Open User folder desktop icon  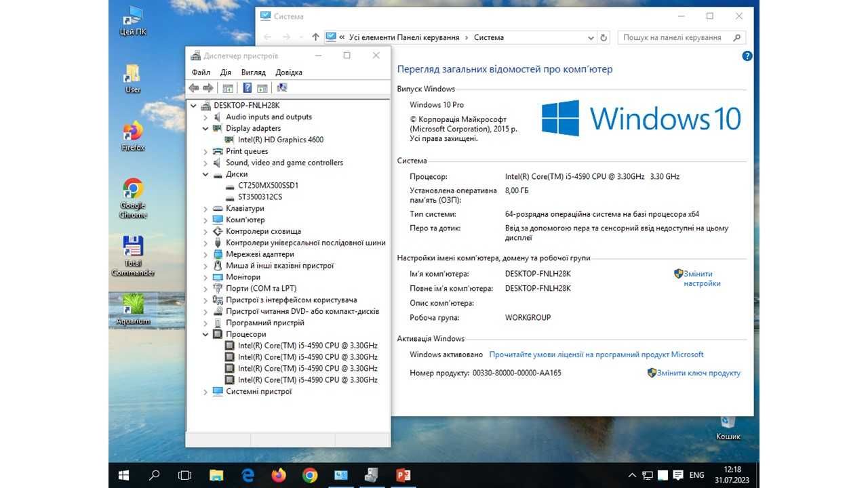click(132, 79)
